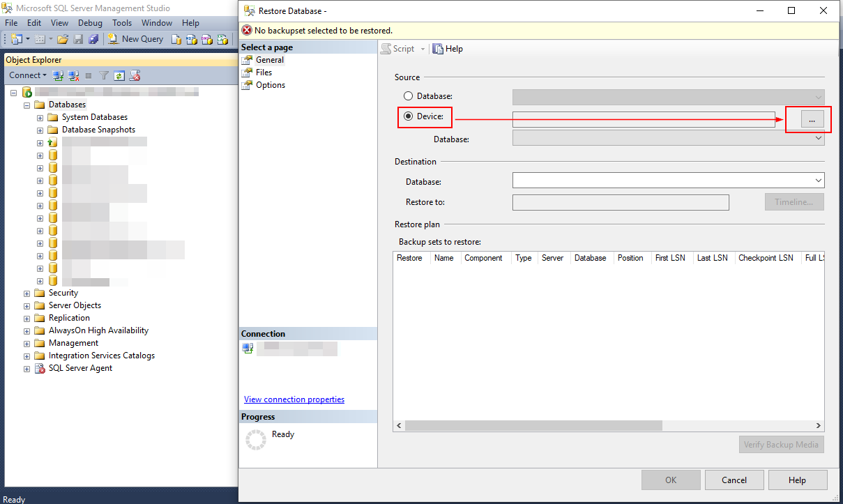
Task: Click the Script button in dialog toolbar
Action: coord(398,49)
